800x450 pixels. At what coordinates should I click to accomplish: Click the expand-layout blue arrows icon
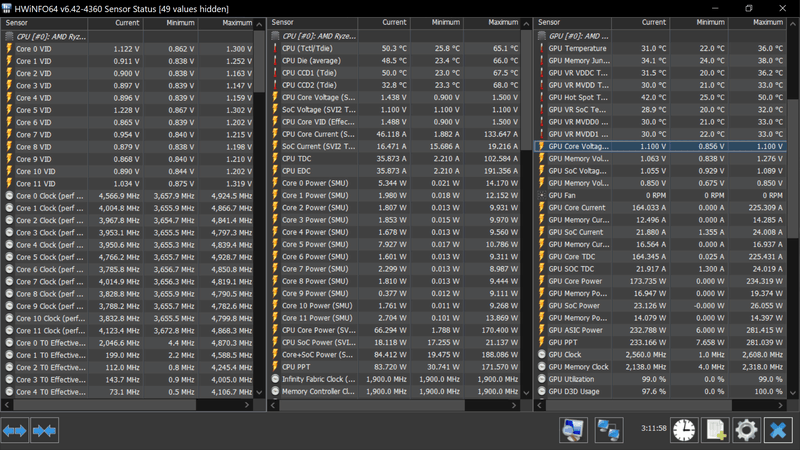(x=14, y=431)
